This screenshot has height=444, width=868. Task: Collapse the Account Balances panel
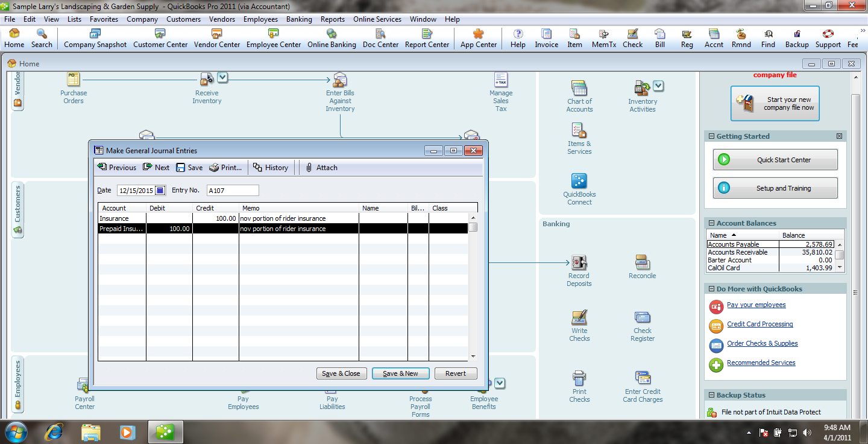coord(712,223)
